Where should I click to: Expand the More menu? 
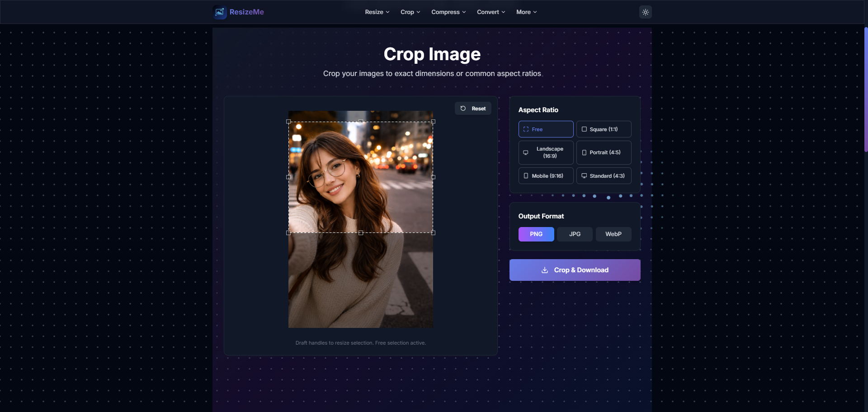pyautogui.click(x=526, y=12)
